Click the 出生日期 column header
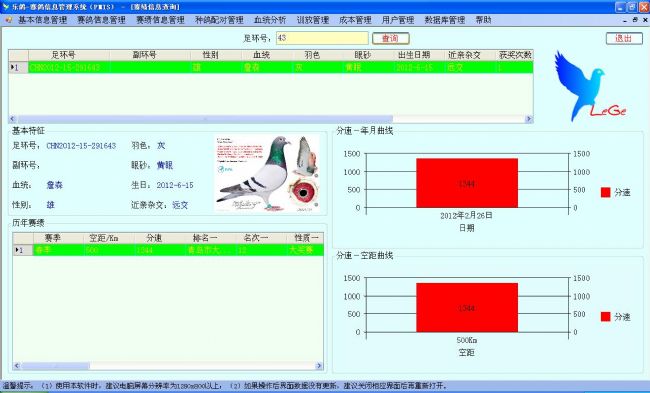The height and width of the screenshot is (393, 650). tap(414, 55)
